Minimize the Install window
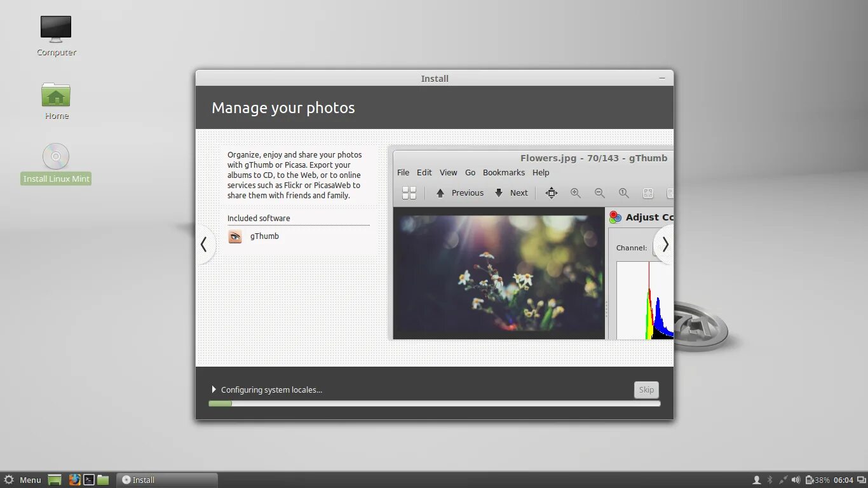868x488 pixels. click(662, 78)
